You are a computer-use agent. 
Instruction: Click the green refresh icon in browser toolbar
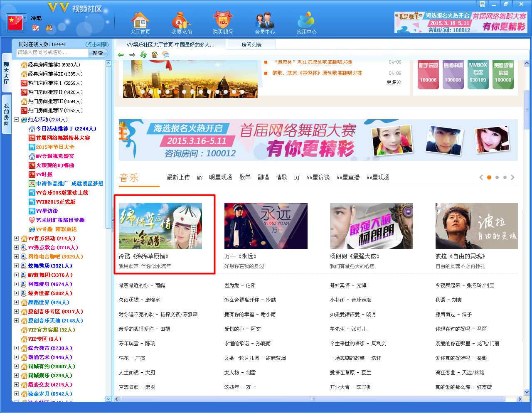pos(143,55)
